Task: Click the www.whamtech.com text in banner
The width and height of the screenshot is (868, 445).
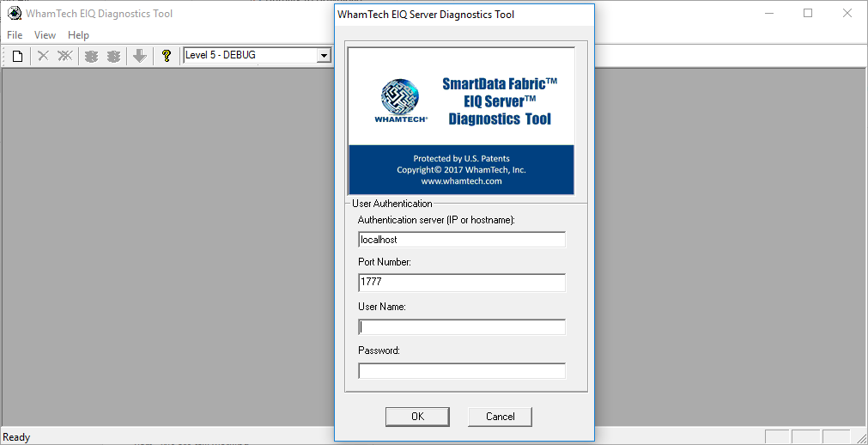Action: coord(461,180)
